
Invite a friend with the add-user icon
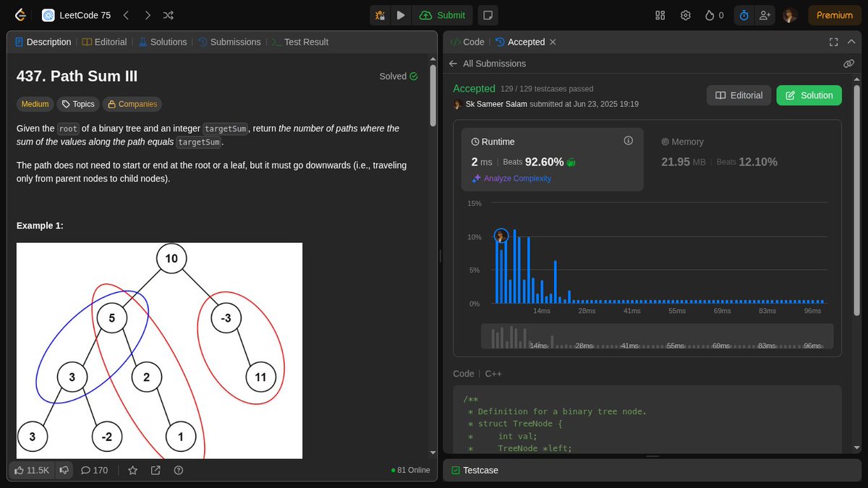(765, 15)
